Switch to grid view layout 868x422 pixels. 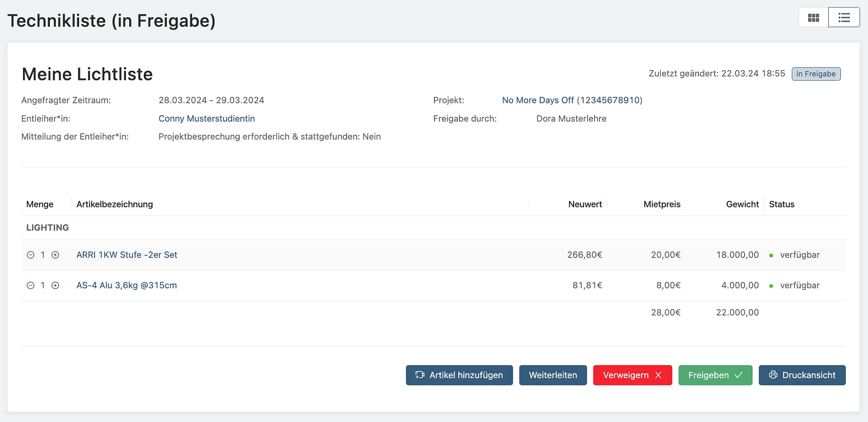click(813, 18)
